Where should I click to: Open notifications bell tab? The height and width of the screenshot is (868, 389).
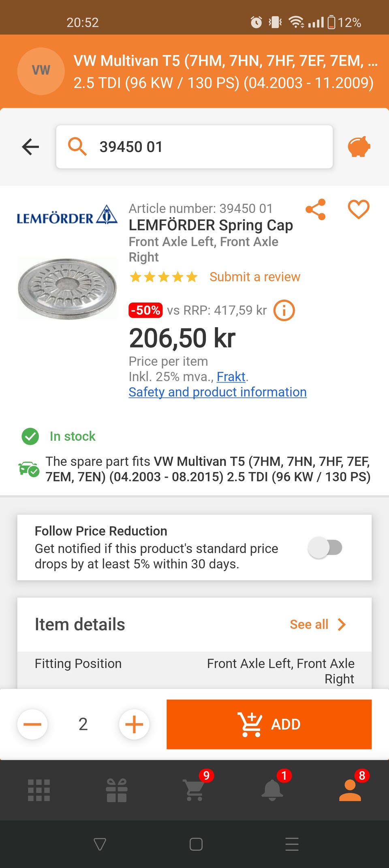272,790
